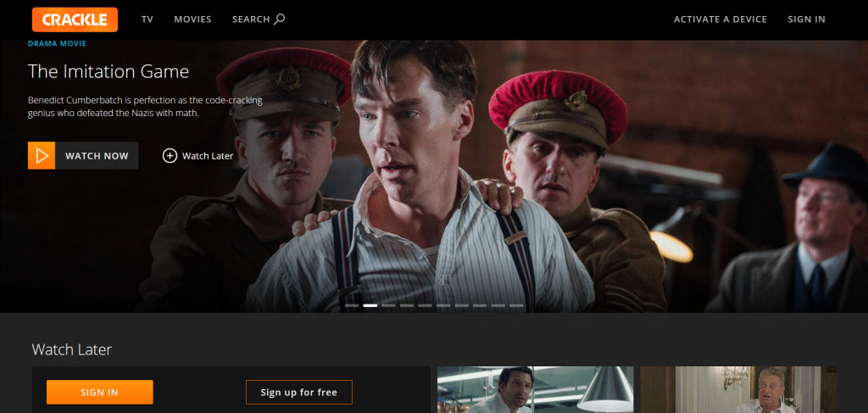The image size is (868, 413).
Task: Select the third carousel slide indicator
Action: [x=388, y=305]
